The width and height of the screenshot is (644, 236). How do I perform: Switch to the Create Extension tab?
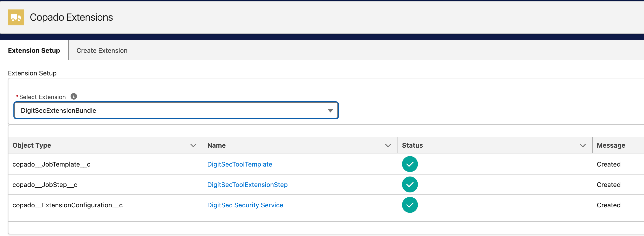[102, 51]
